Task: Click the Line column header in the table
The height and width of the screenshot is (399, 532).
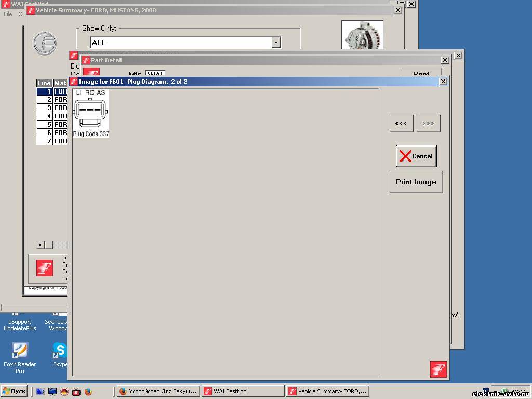Action: pyautogui.click(x=45, y=83)
